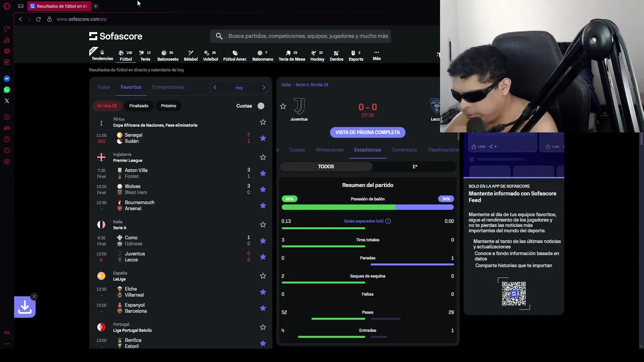Screen dimensions: 644x362
Task: Click Vista de página completa button
Action: [368, 132]
